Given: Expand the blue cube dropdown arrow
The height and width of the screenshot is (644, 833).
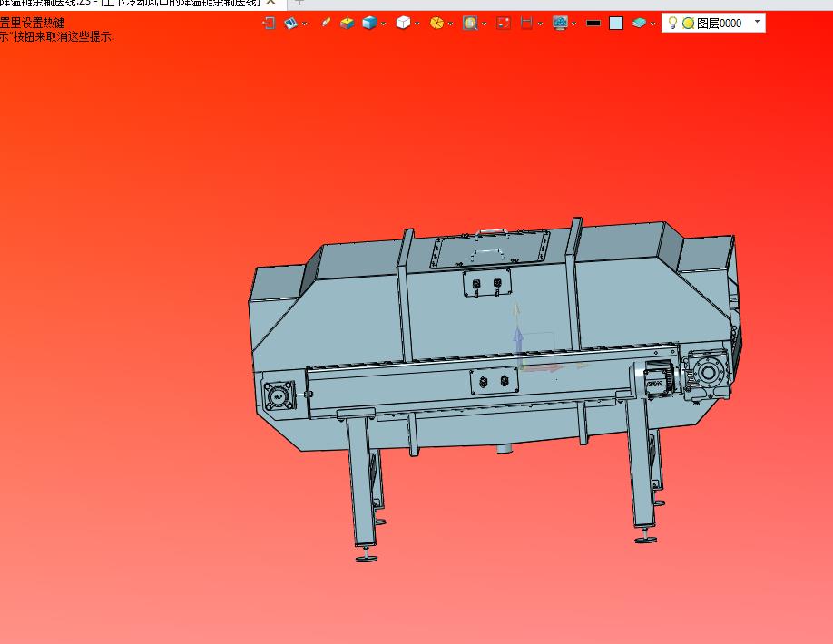Looking at the screenshot, I should click(x=383, y=24).
